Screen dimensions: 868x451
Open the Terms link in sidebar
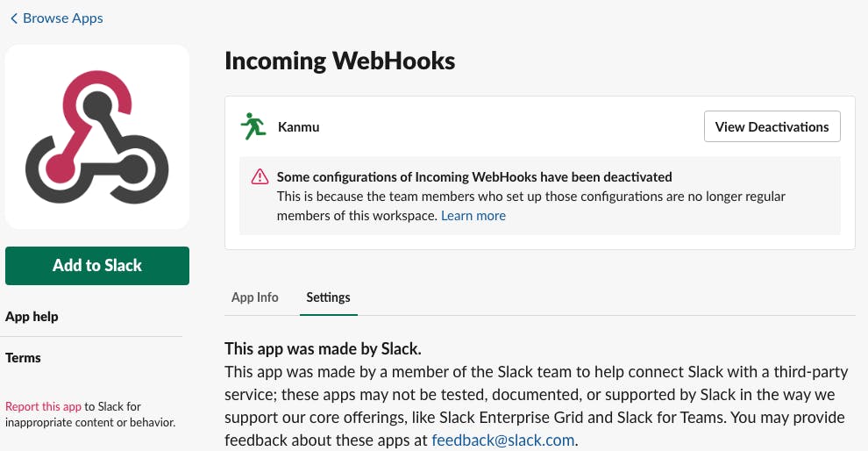[x=23, y=358]
